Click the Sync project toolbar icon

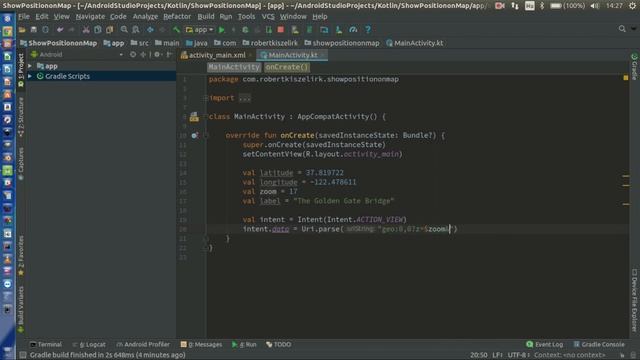45,30
